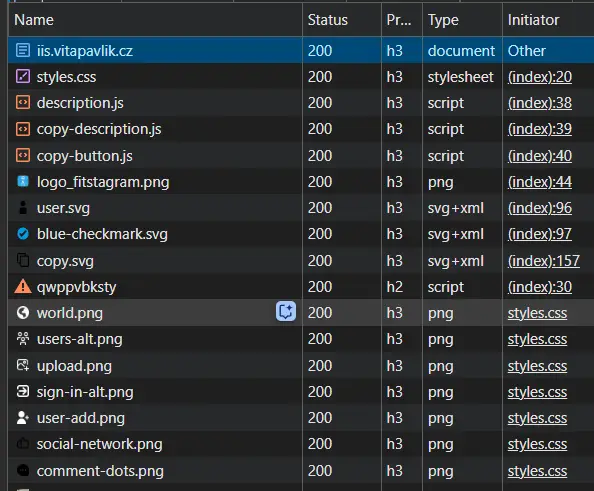Click the warning triangle icon beside qwppvbksty
Viewport: 594px width, 491px height.
[23, 286]
